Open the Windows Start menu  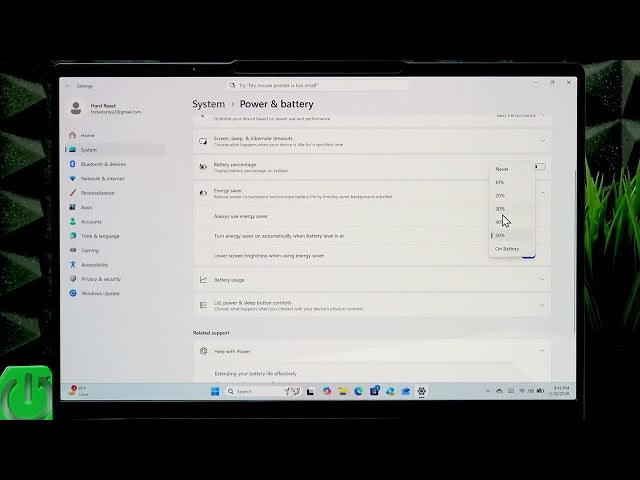click(x=215, y=391)
